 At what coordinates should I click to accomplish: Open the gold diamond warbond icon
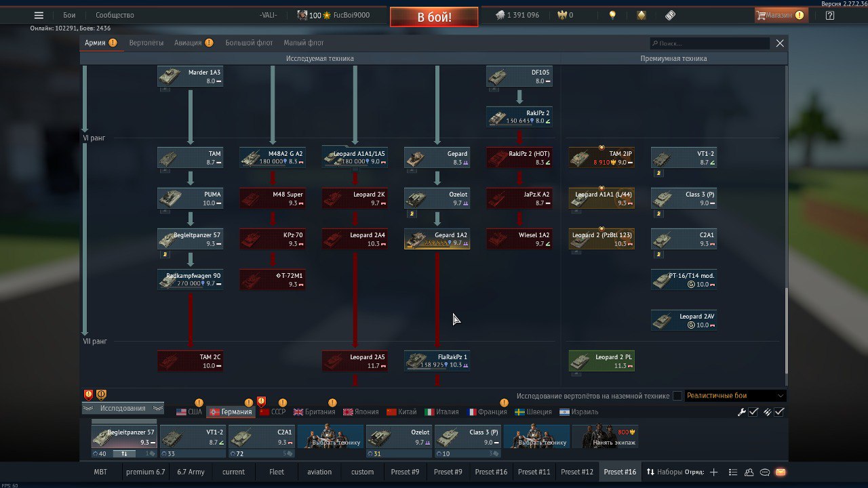tap(641, 15)
